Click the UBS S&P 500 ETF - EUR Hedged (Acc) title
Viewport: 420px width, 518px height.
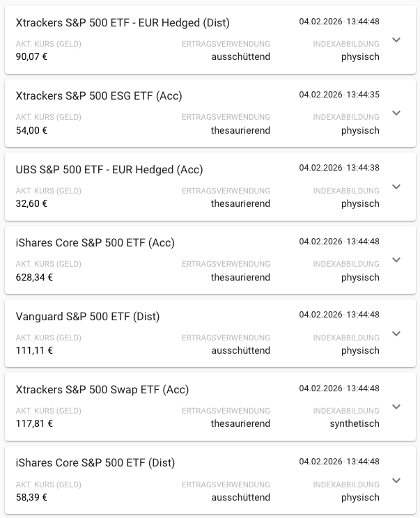tap(109, 169)
